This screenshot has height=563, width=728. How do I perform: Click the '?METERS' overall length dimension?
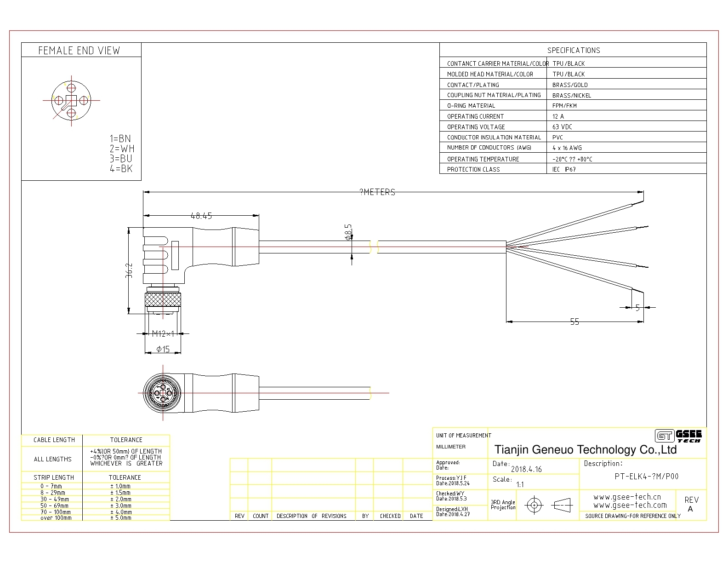click(x=377, y=192)
